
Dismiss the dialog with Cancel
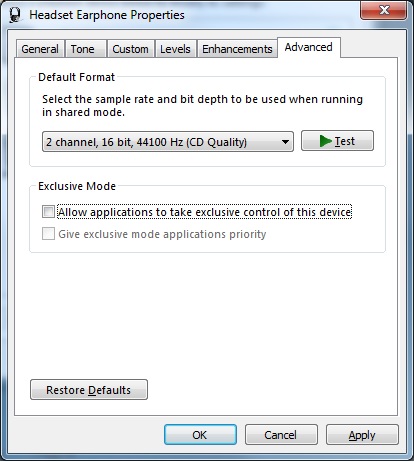tap(281, 435)
